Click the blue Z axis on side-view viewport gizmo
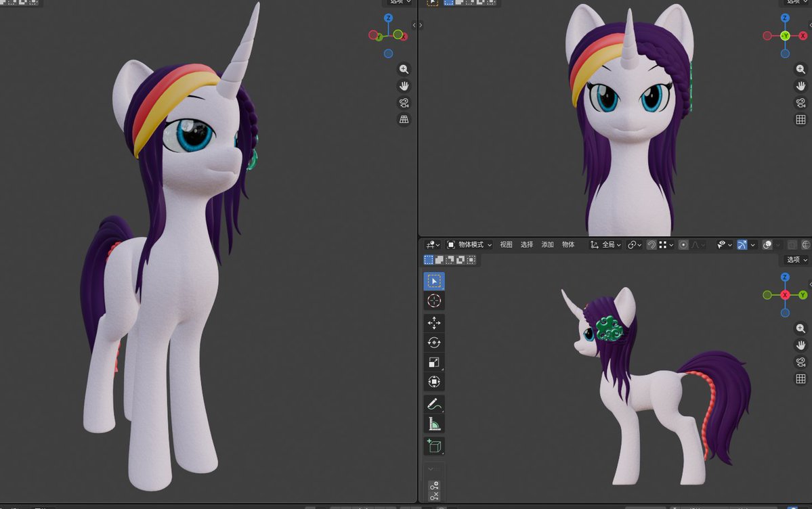 (x=785, y=278)
